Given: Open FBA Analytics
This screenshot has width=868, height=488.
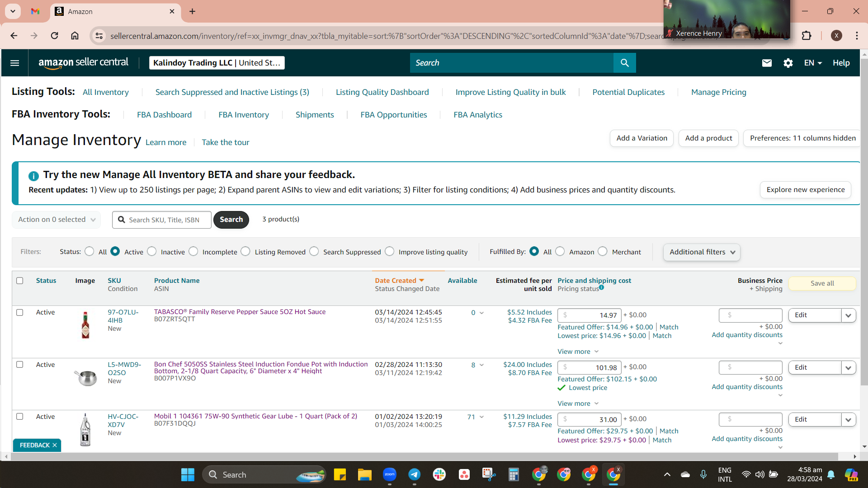Looking at the screenshot, I should click(478, 115).
